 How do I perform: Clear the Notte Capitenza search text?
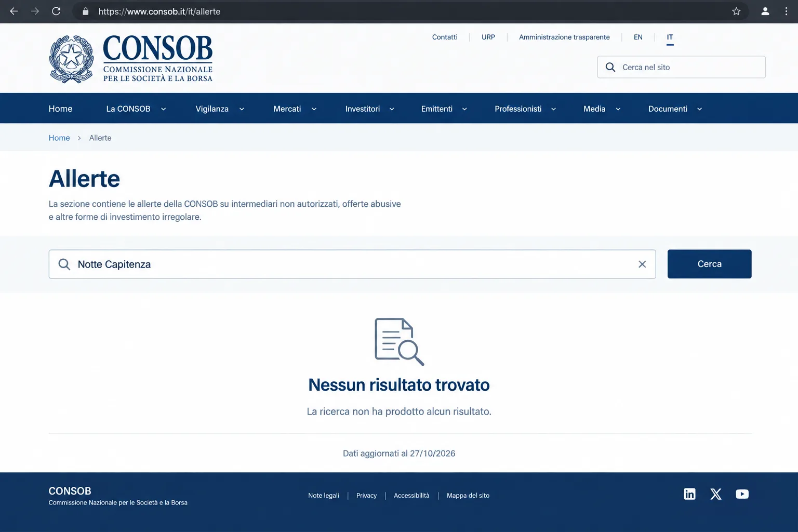[x=642, y=264]
